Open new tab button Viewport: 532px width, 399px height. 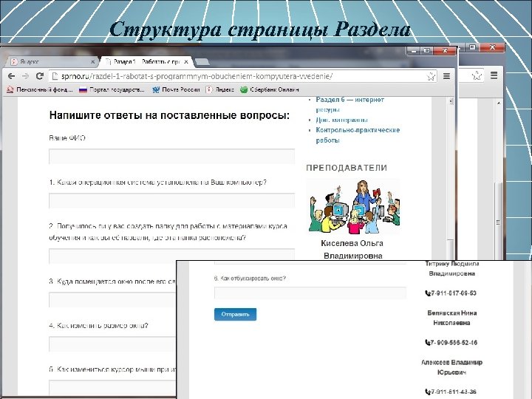[x=202, y=62]
